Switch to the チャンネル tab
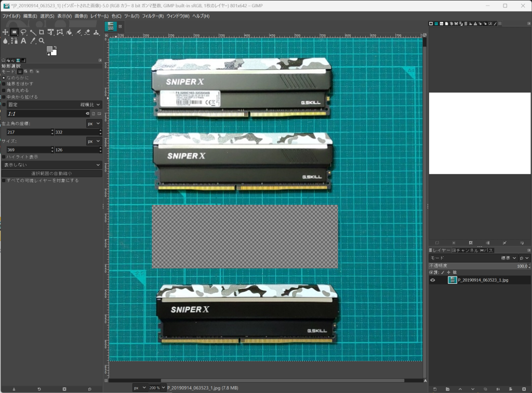 point(465,250)
